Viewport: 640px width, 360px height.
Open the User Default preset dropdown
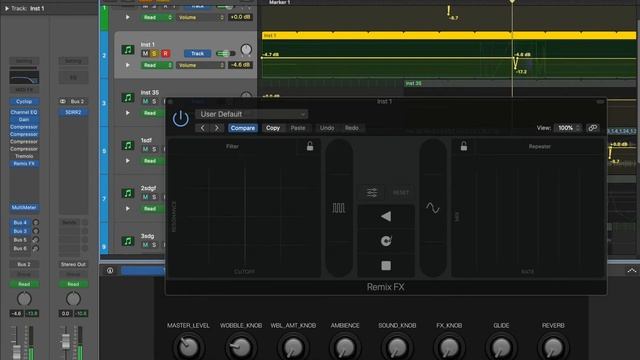click(x=251, y=114)
